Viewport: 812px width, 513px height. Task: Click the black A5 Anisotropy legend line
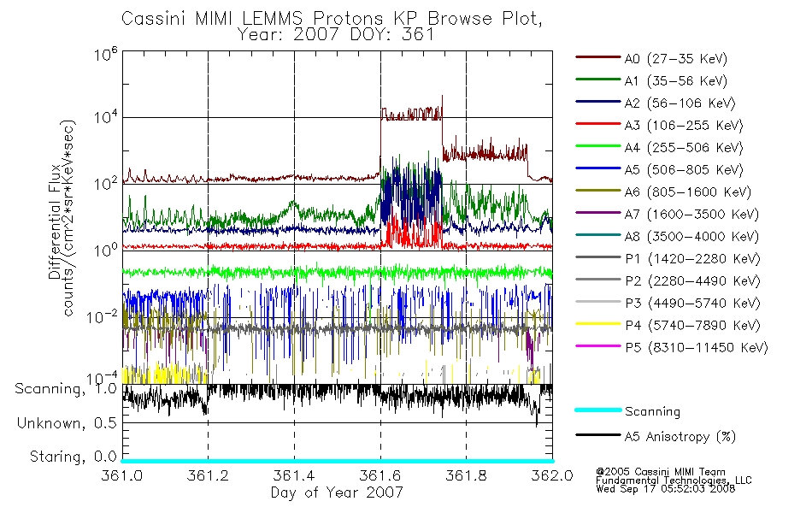[x=597, y=435]
